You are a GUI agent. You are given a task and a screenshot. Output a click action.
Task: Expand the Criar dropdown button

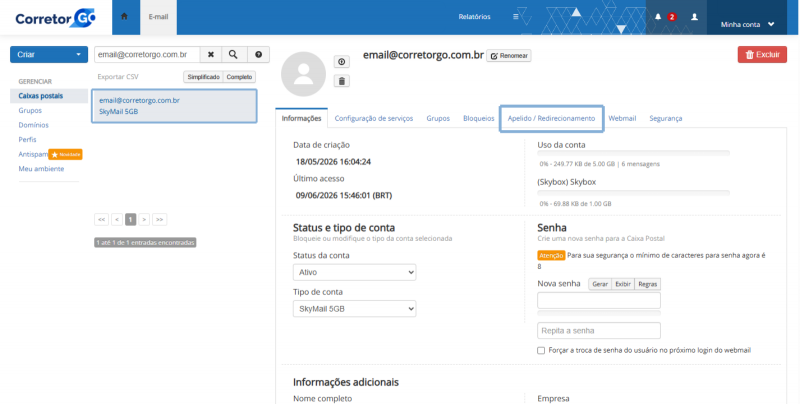click(49, 55)
